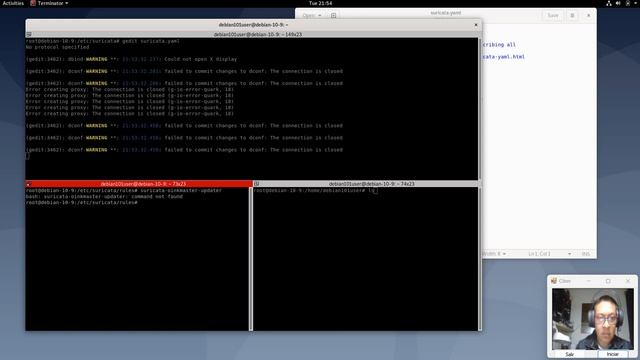The image size is (640, 360).
Task: Click the group icon of the 74x23 terminal
Action: (256, 184)
